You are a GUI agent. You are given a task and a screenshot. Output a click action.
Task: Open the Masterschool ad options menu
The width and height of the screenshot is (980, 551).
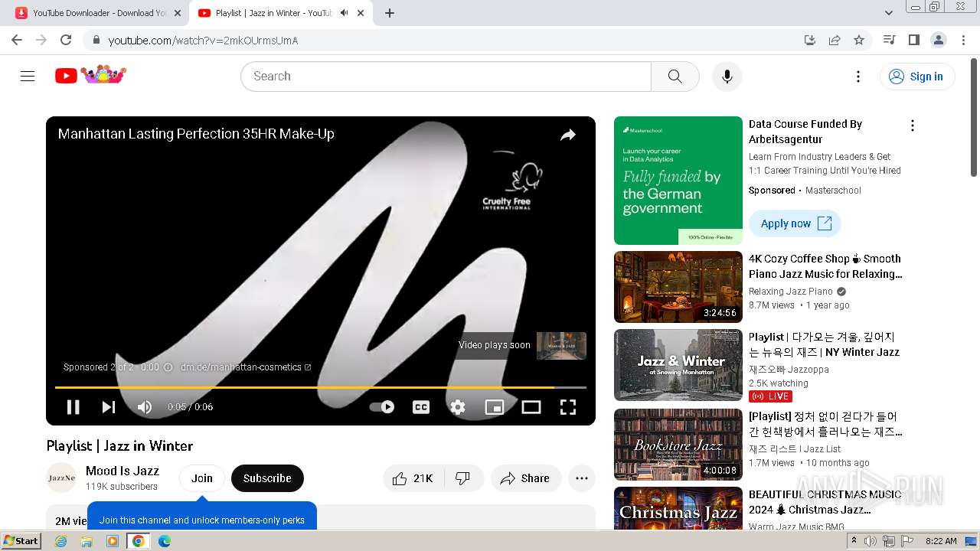(912, 126)
